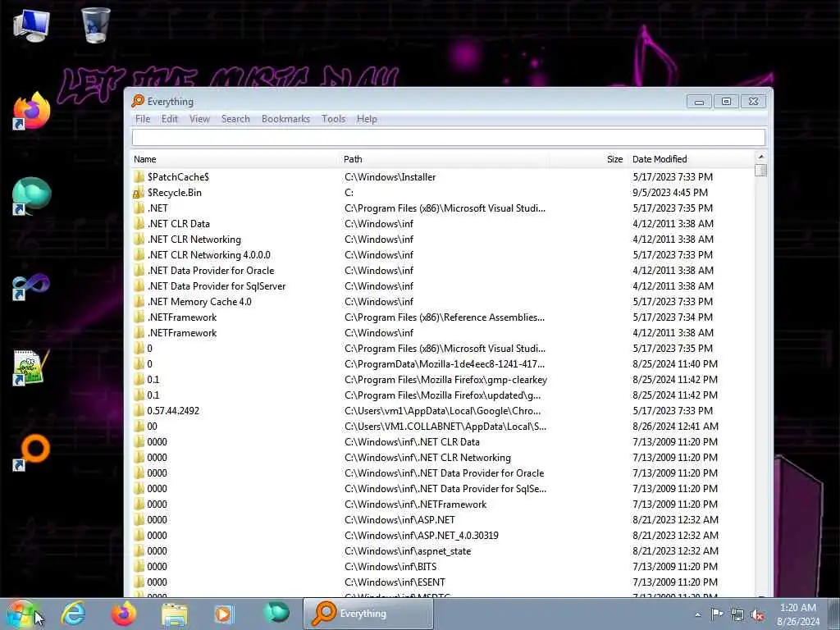Launch the Visual Studio infinity desktop shortcut
840x630 pixels.
tap(31, 286)
